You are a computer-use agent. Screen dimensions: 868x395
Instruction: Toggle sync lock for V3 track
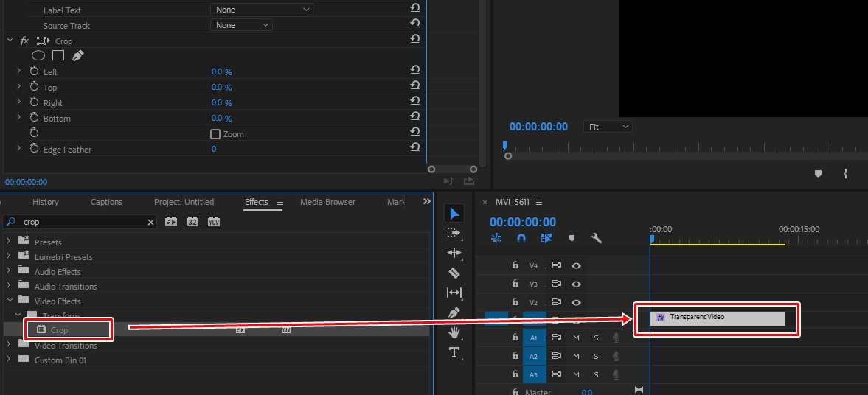point(556,284)
